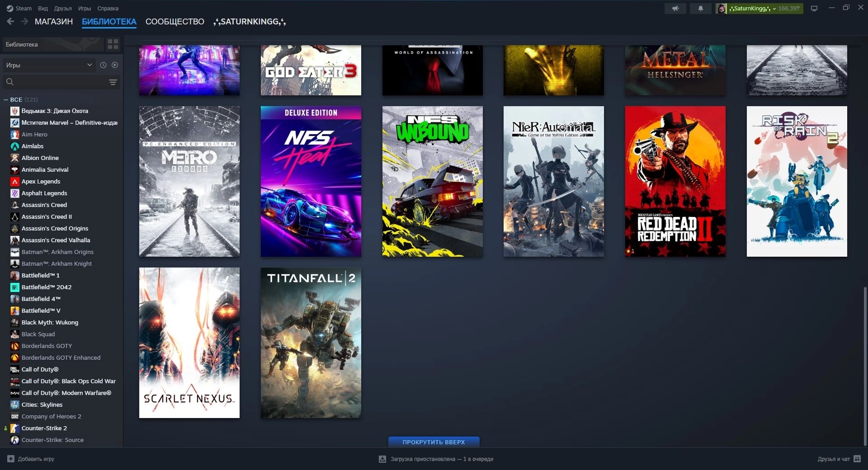The height and width of the screenshot is (470, 868).
Task: Open the announcements megaphone icon
Action: [675, 9]
